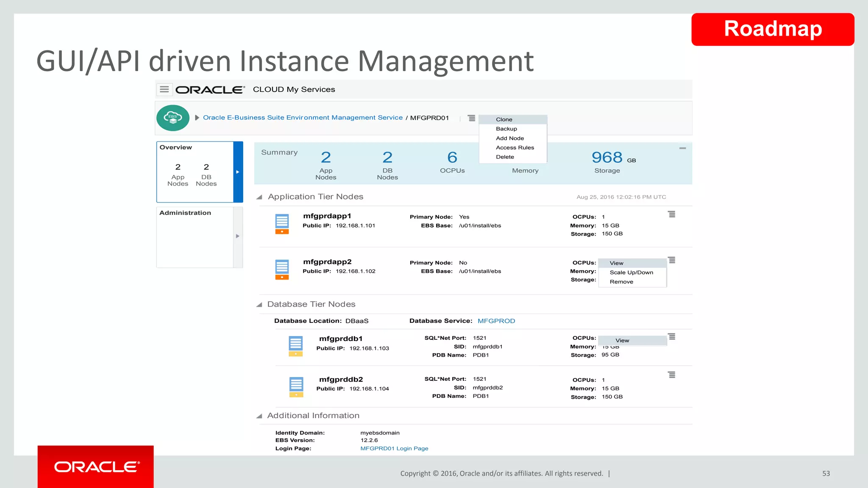Select Backup from the environment menu

click(513, 129)
